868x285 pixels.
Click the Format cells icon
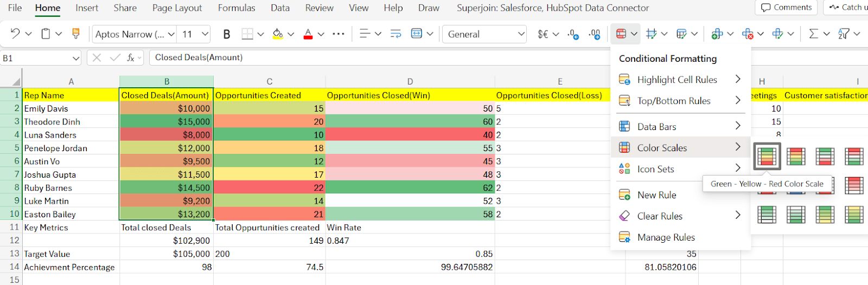778,34
